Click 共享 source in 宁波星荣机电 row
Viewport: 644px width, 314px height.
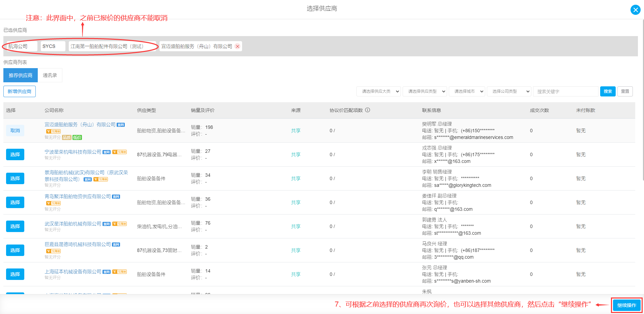(x=296, y=154)
